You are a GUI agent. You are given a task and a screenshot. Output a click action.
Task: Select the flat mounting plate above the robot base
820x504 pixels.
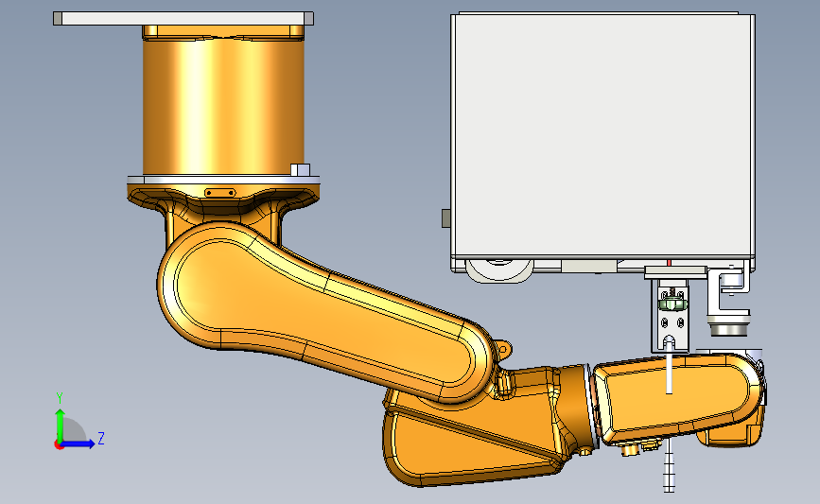coord(183,18)
